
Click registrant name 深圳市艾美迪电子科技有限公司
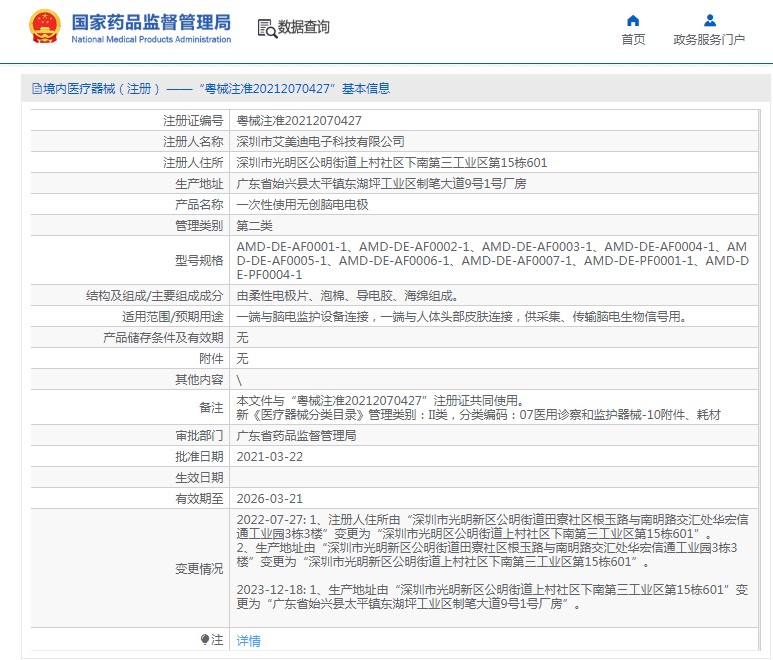[x=320, y=142]
